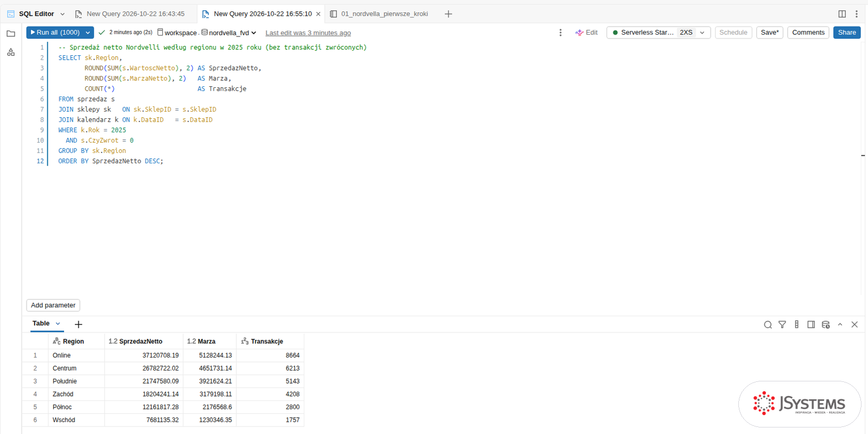Open the last edit history link
The width and height of the screenshot is (868, 434).
(308, 33)
